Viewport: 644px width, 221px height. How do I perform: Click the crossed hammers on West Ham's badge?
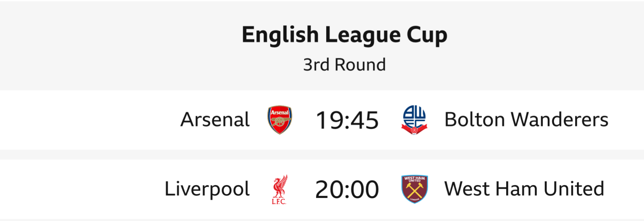414,192
